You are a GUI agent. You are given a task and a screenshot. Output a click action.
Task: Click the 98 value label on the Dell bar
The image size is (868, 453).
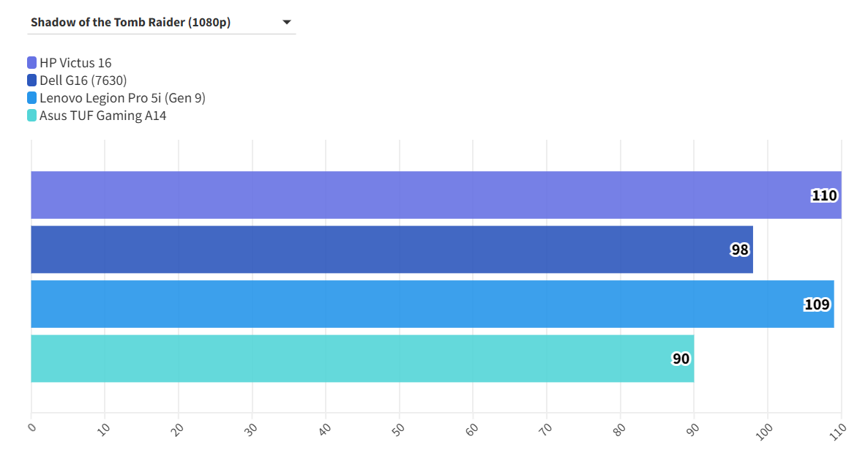click(x=740, y=250)
